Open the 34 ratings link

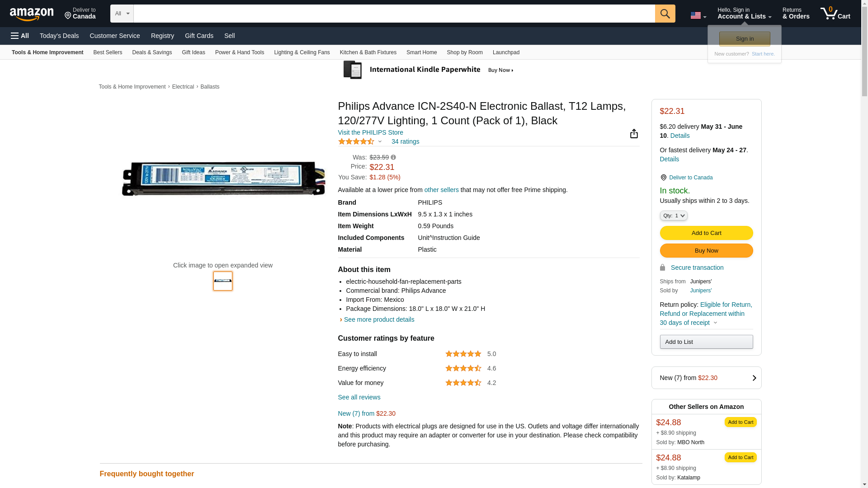tap(405, 141)
